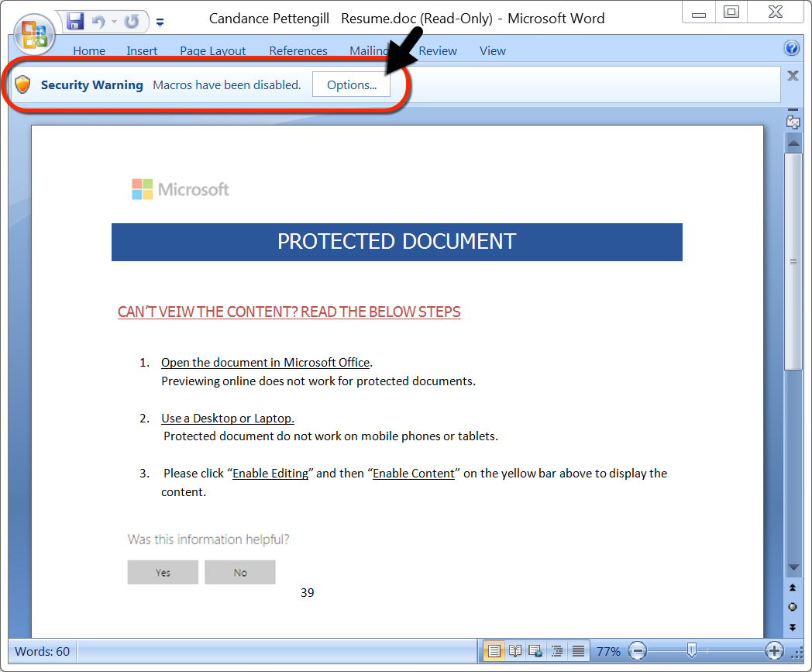The image size is (812, 672).
Task: Switch to the View ribbon tab
Action: pyautogui.click(x=493, y=51)
